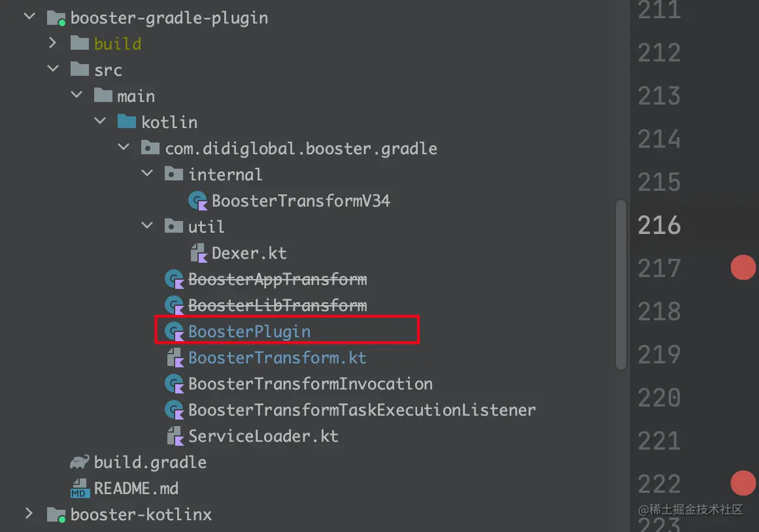Click line number 219 in the gutter
The width and height of the screenshot is (759, 532).
coord(659,354)
